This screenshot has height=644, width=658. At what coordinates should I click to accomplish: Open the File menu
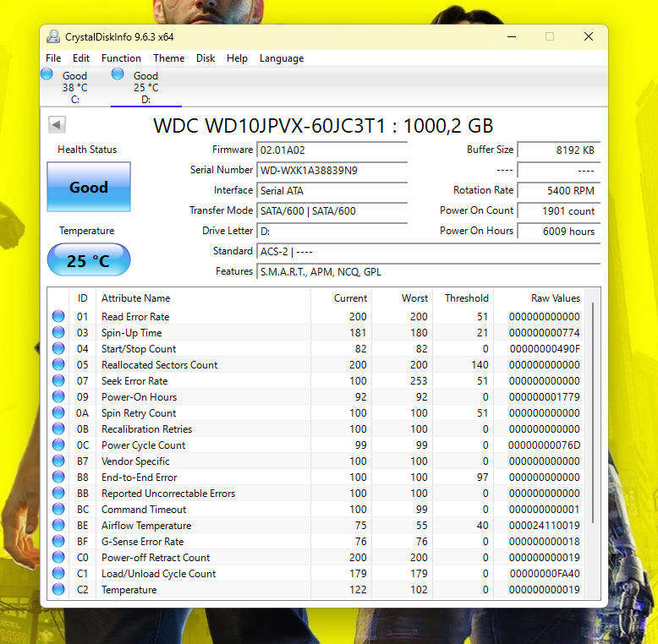[53, 58]
